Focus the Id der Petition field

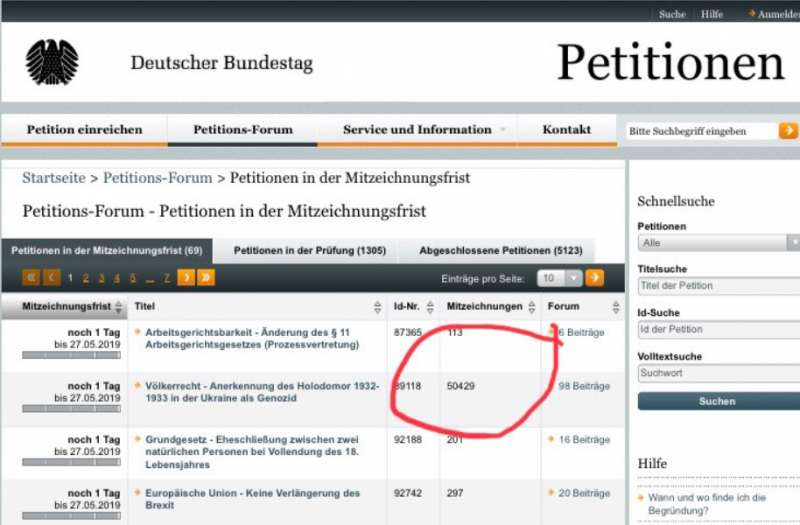[719, 330]
